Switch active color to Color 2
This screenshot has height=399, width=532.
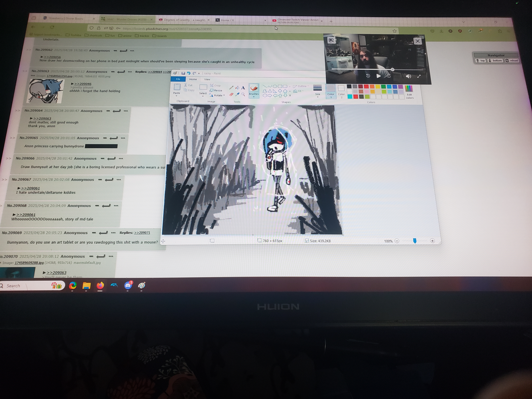pos(341,91)
